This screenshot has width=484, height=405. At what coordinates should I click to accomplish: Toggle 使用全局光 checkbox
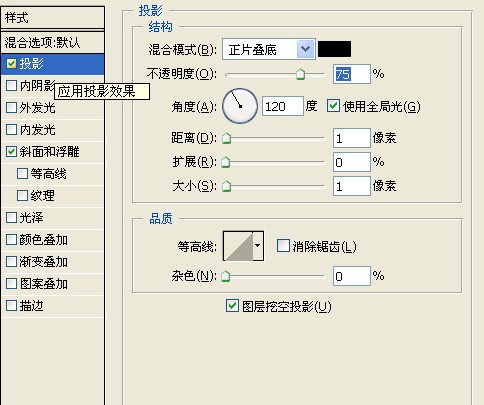(333, 106)
